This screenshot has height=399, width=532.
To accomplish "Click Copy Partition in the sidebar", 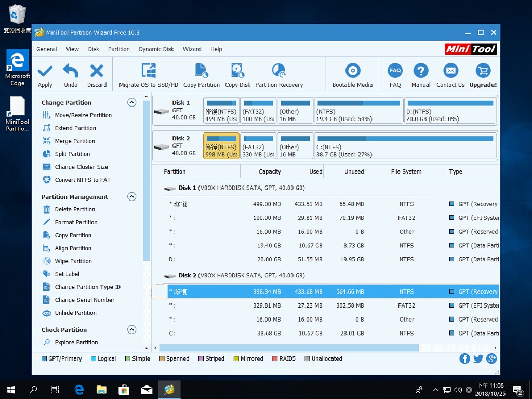I will tap(73, 235).
